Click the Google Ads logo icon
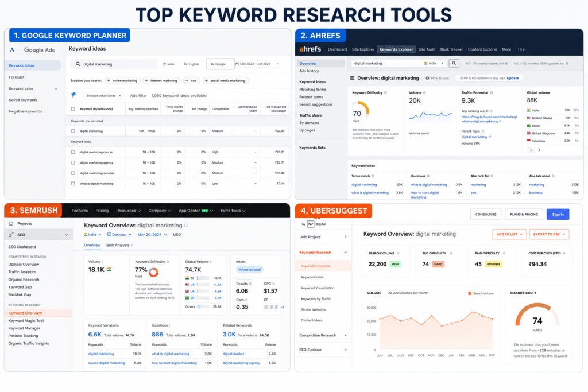The image size is (588, 392). 12,49
